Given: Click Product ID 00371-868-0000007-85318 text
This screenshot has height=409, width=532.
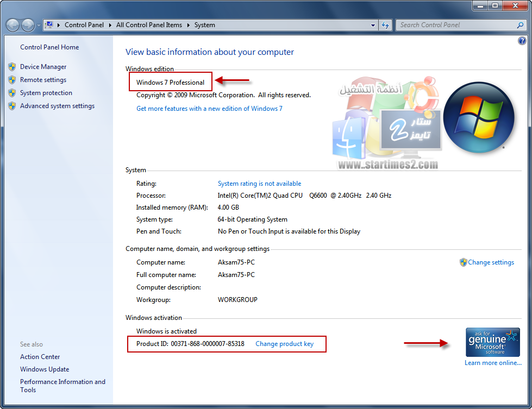Looking at the screenshot, I should point(190,344).
